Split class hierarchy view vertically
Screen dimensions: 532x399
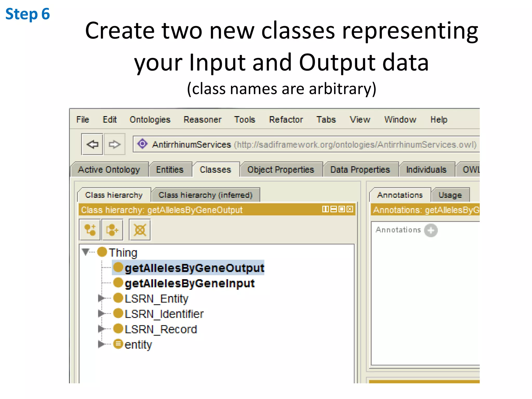[325, 209]
